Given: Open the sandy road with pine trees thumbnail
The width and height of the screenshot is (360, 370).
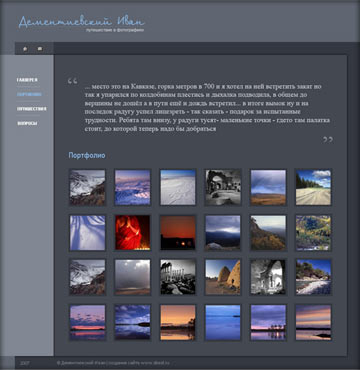Looking at the screenshot, I should [x=313, y=187].
